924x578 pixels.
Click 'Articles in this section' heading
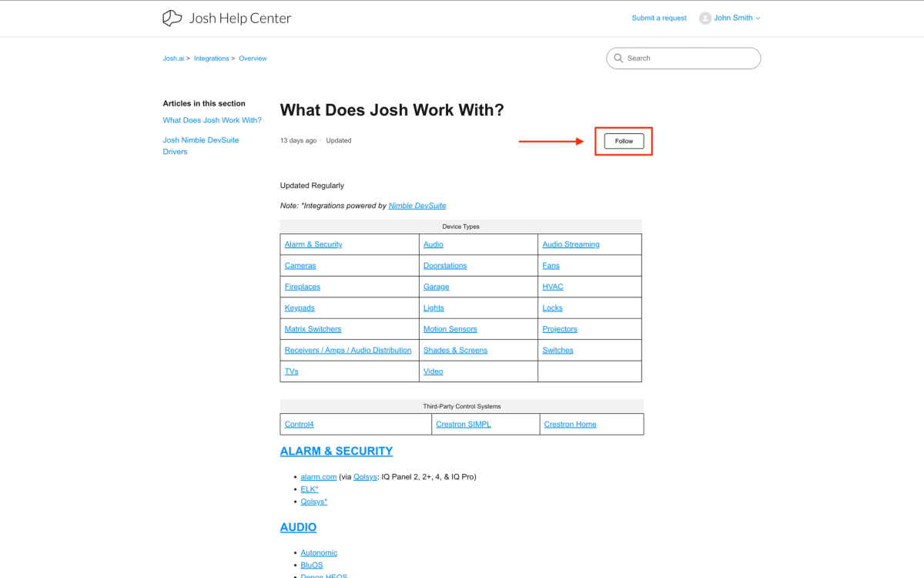point(204,103)
